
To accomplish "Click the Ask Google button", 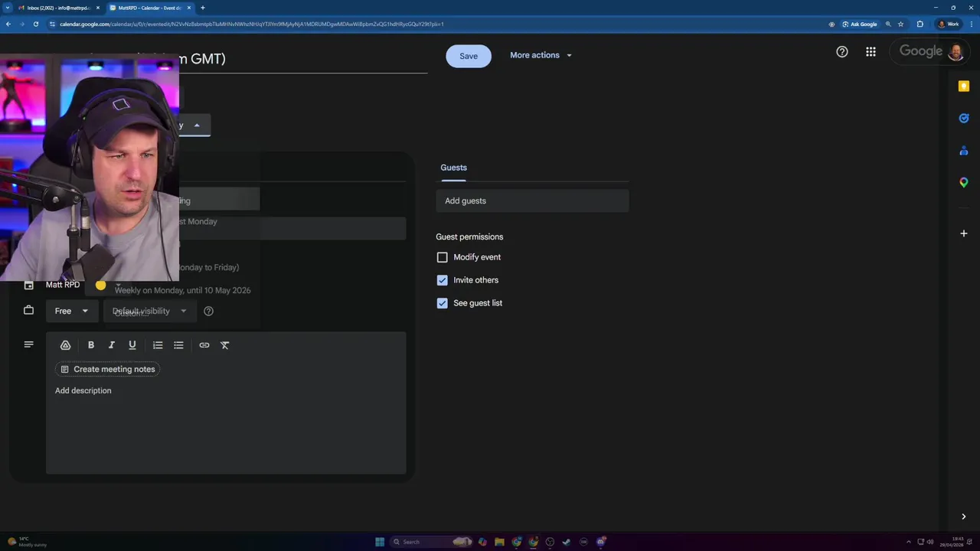I will click(860, 24).
